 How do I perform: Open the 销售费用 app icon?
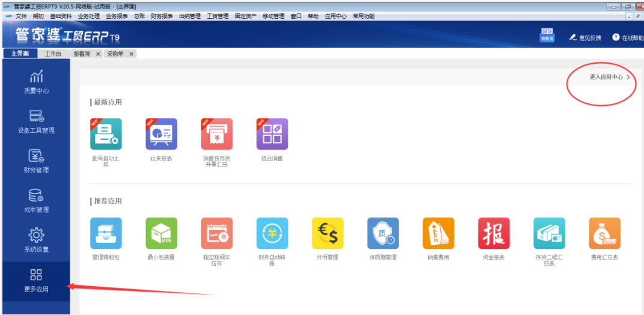tap(439, 233)
